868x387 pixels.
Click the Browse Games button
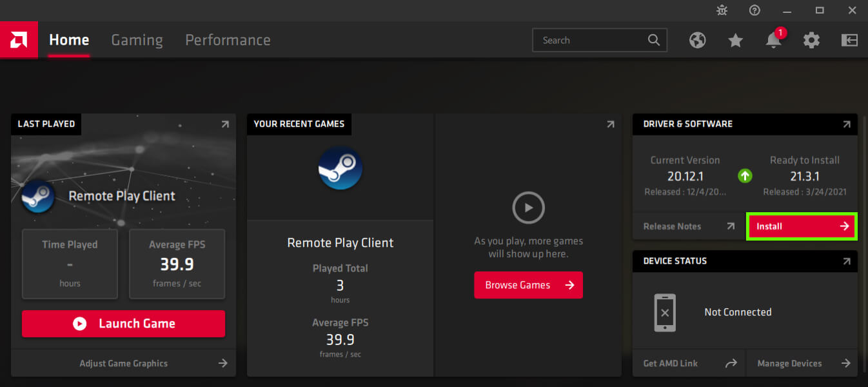pyautogui.click(x=528, y=285)
